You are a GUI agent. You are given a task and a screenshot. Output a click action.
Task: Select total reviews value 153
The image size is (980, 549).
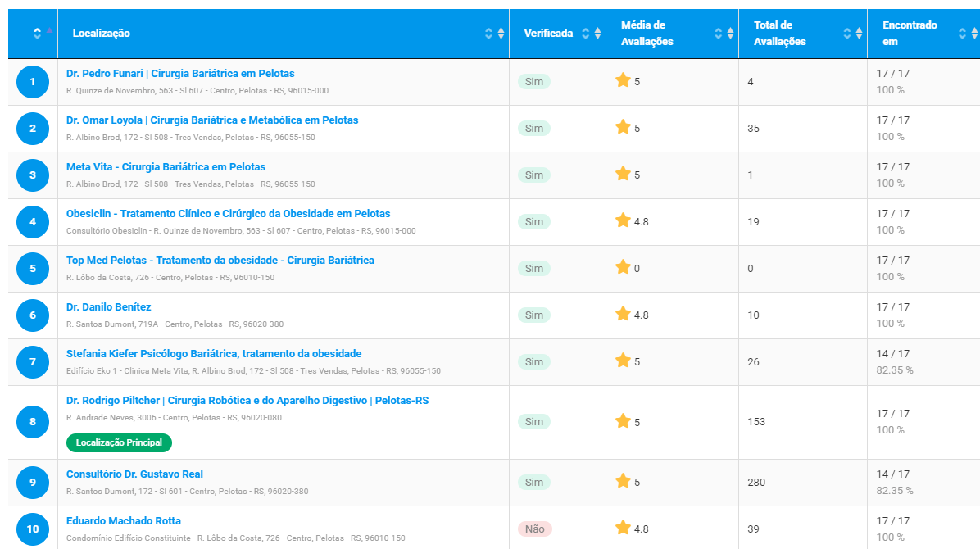756,422
